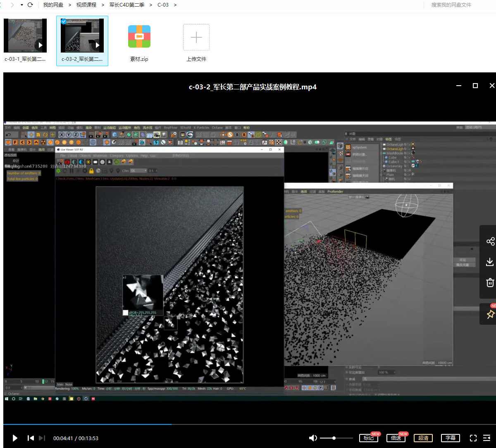This screenshot has width=496, height=448.
Task: Open the 倍速 playback speed menu
Action: 396,438
